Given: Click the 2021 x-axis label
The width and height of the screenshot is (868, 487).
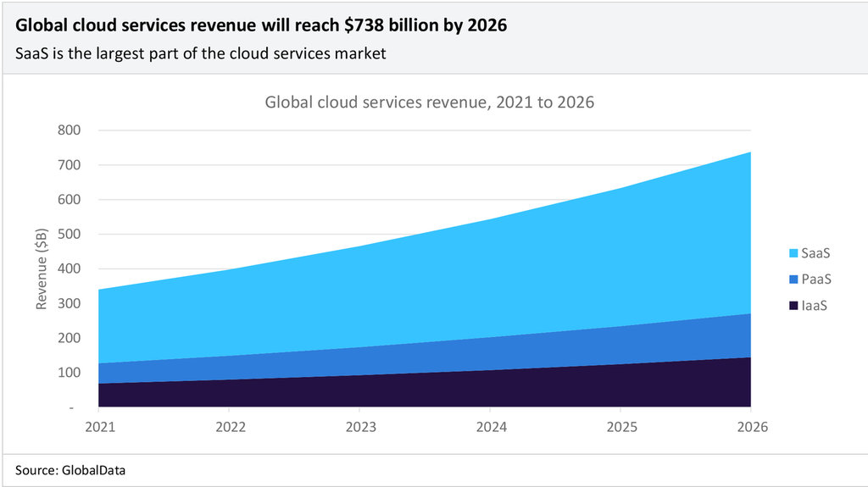Looking at the screenshot, I should coord(98,427).
